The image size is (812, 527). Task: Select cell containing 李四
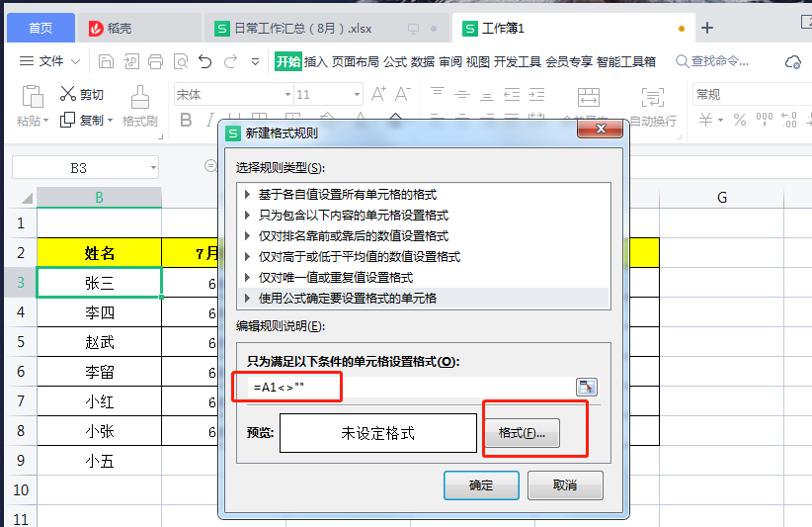tap(100, 312)
